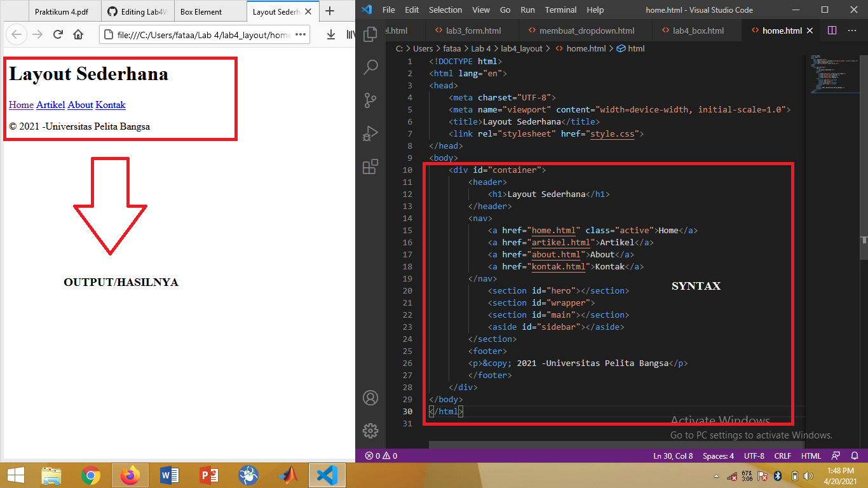
Task: Open the Search view in VS Code sidebar
Action: coord(370,67)
